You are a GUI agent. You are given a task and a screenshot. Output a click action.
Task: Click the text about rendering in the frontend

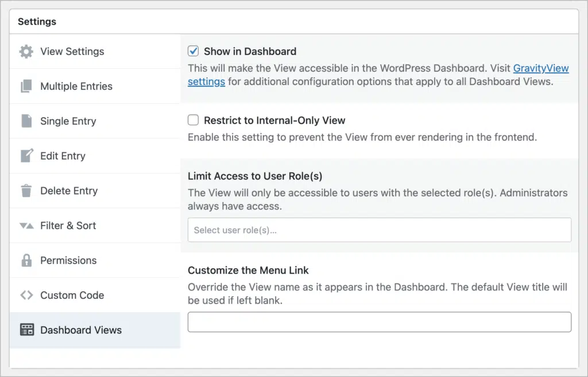click(x=362, y=137)
